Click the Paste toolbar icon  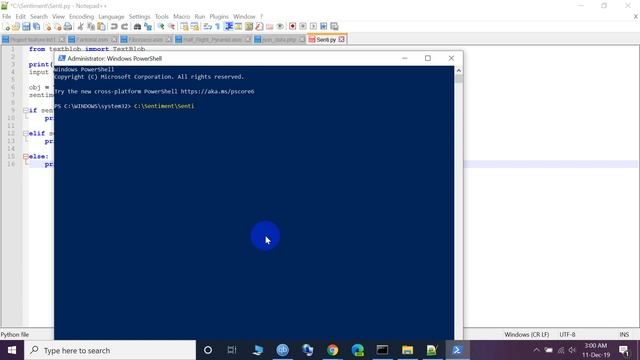(x=101, y=27)
